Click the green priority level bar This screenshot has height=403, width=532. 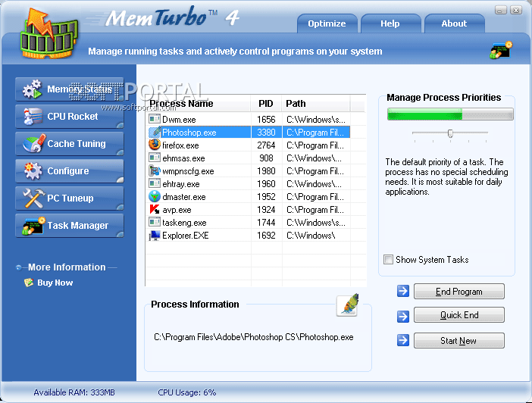[450, 114]
